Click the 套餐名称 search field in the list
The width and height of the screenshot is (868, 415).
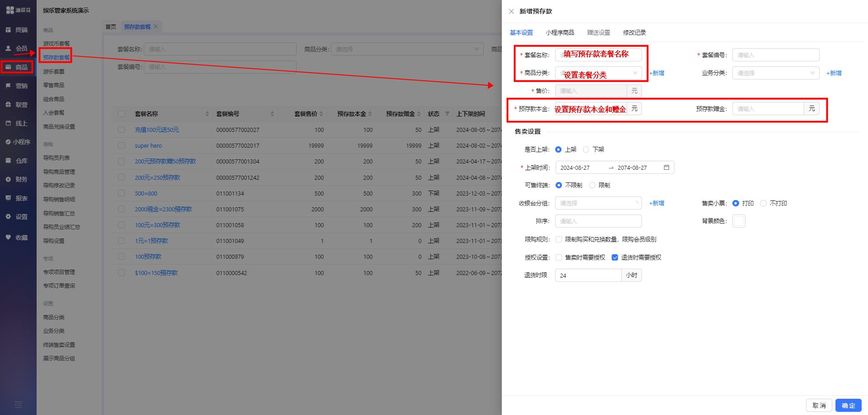220,49
